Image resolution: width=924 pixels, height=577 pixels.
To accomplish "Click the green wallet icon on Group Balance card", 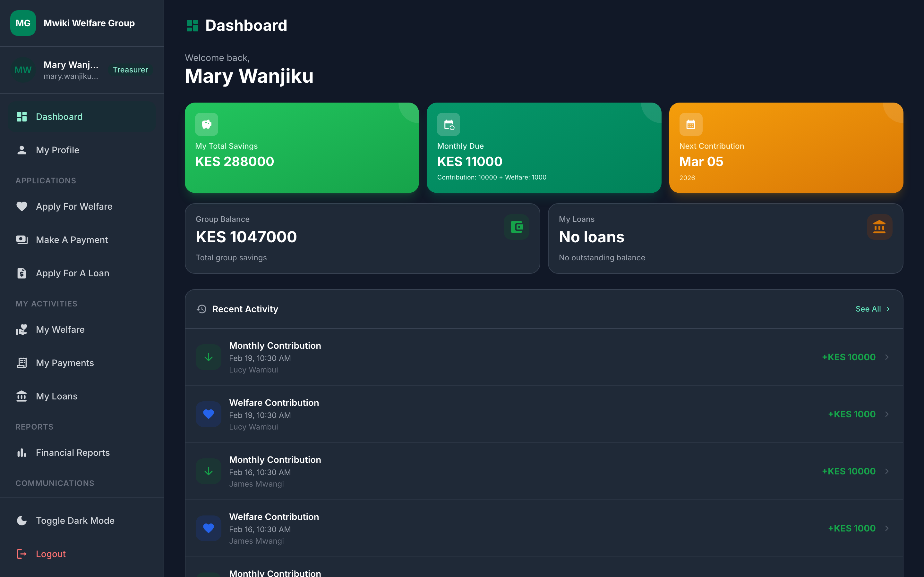I will point(516,227).
